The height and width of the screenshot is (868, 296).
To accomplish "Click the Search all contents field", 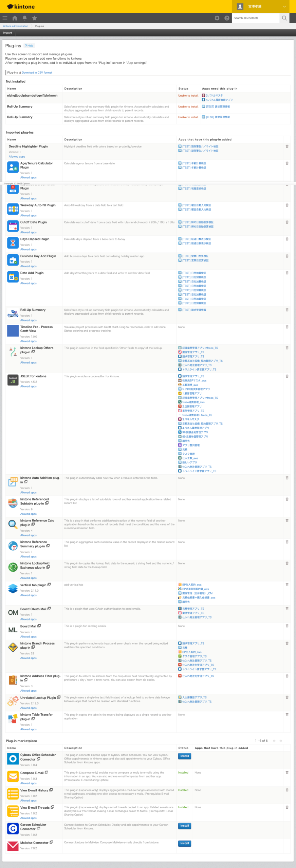I will 256,18.
